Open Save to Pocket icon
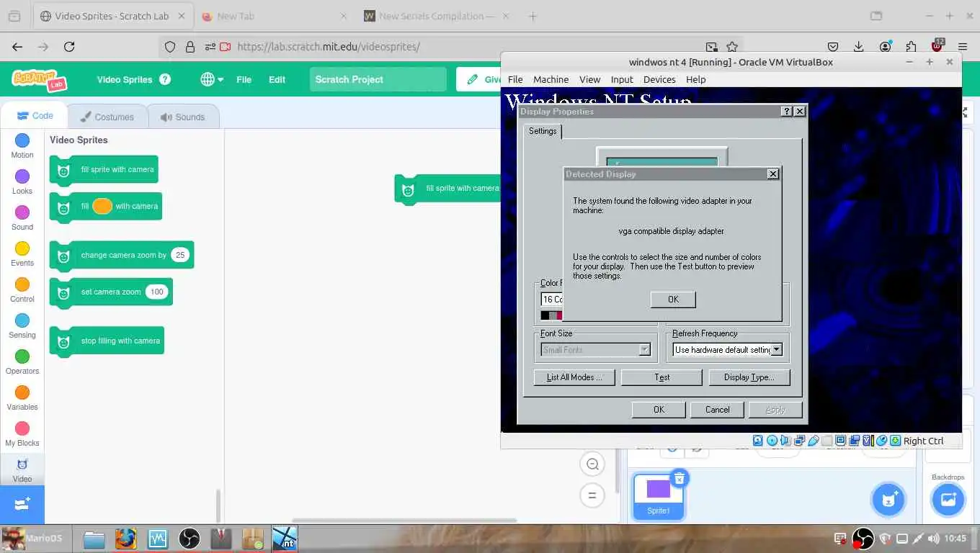Screen dimensions: 980x553 (832, 47)
